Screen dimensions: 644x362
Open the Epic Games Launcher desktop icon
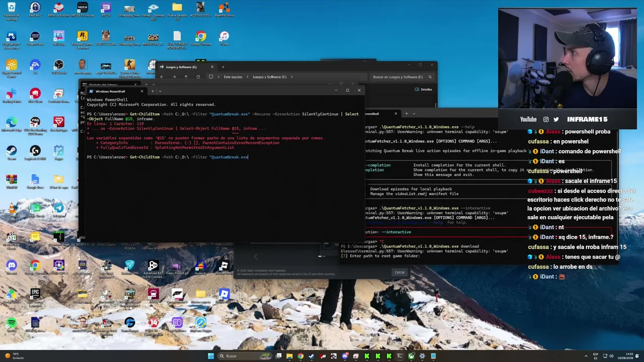point(35,297)
